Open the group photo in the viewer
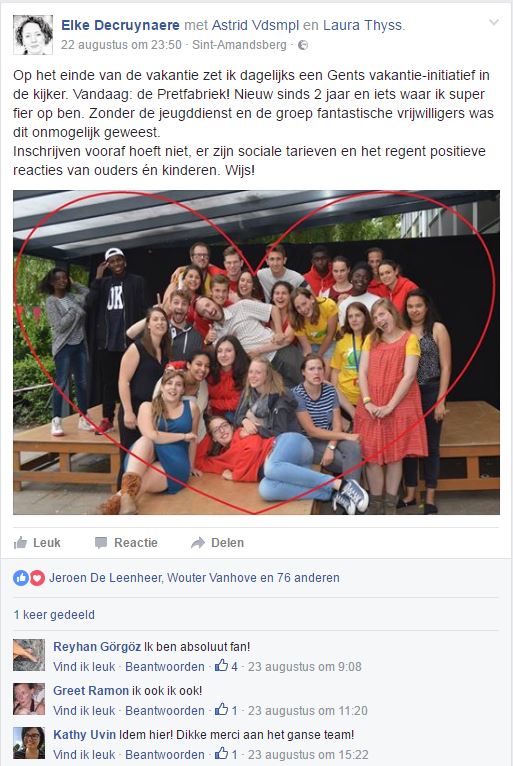The height and width of the screenshot is (766, 513). pyautogui.click(x=256, y=352)
